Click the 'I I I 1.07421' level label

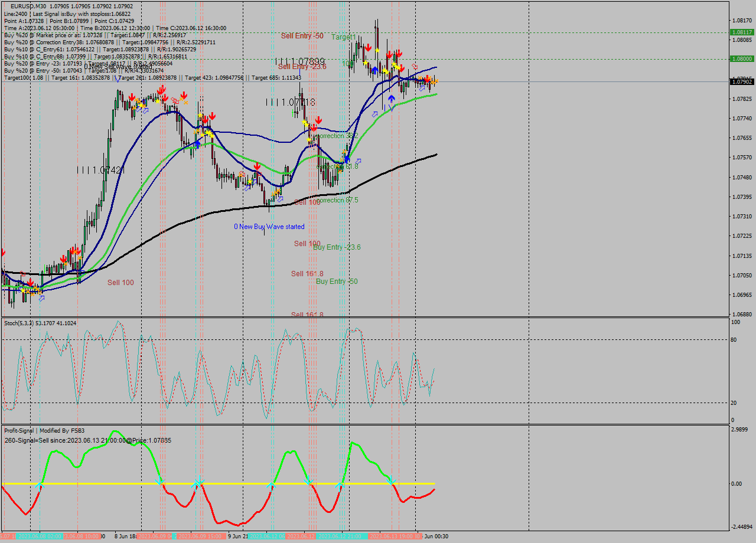coord(101,170)
